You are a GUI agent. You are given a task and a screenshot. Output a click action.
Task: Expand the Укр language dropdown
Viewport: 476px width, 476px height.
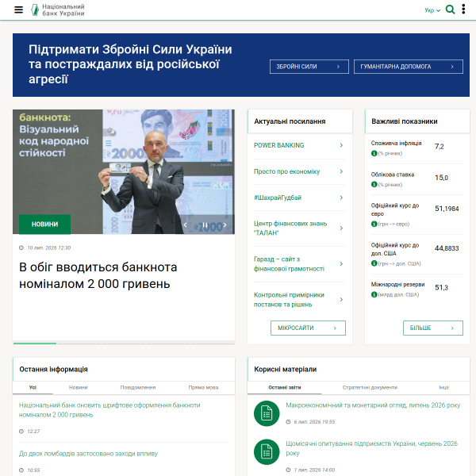tap(432, 10)
